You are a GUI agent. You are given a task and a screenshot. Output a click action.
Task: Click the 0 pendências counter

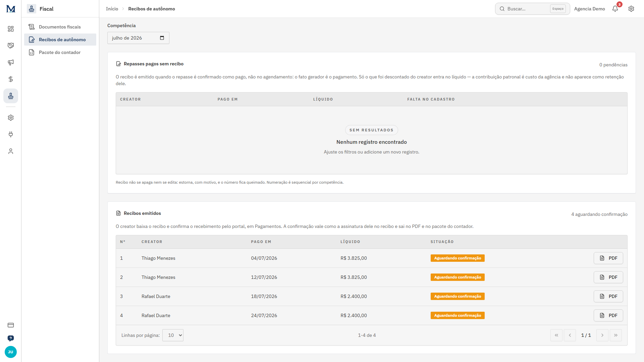613,65
